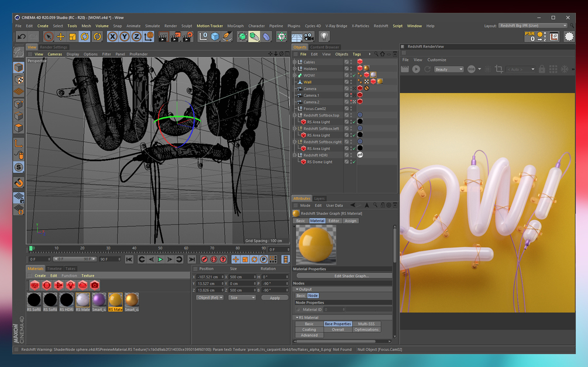Open the Multi-SSS tab button
This screenshot has height=367, width=588.
(366, 324)
